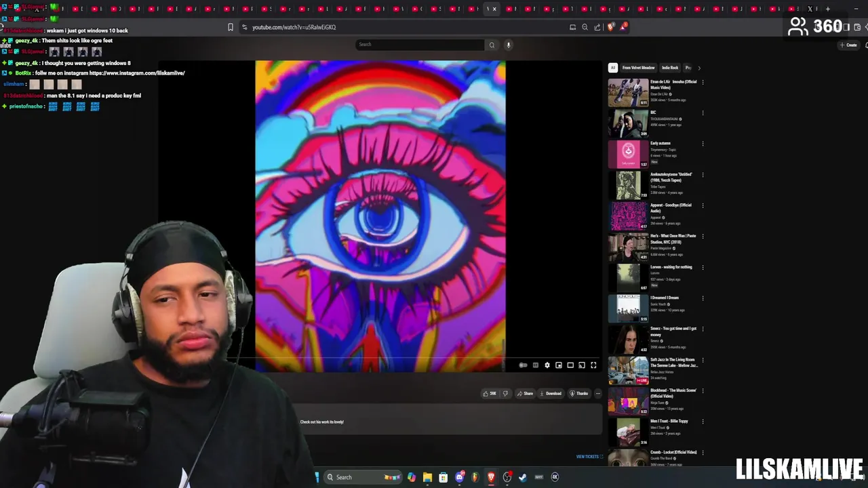Open options menu for BIC video

(703, 113)
